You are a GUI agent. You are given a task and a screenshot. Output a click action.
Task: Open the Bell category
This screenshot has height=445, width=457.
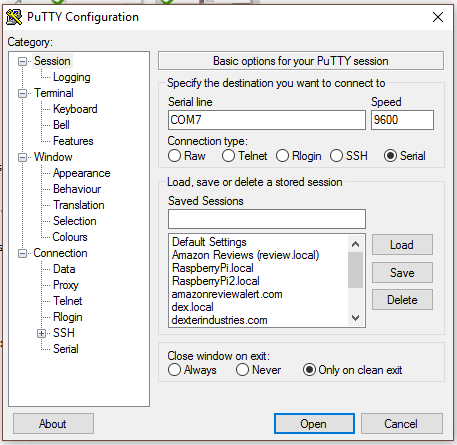(61, 125)
